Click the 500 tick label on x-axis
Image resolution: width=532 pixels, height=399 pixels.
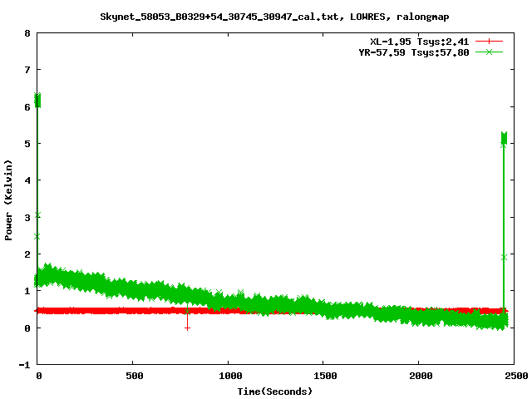point(133,377)
